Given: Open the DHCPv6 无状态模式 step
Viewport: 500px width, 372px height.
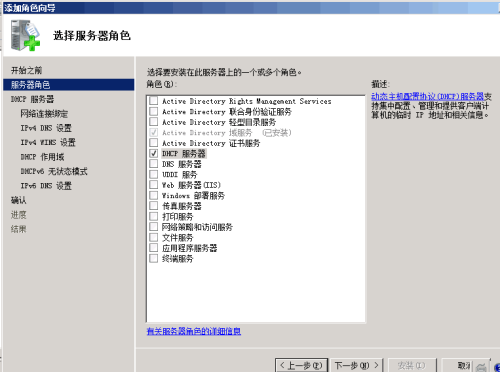Looking at the screenshot, I should [x=54, y=171].
